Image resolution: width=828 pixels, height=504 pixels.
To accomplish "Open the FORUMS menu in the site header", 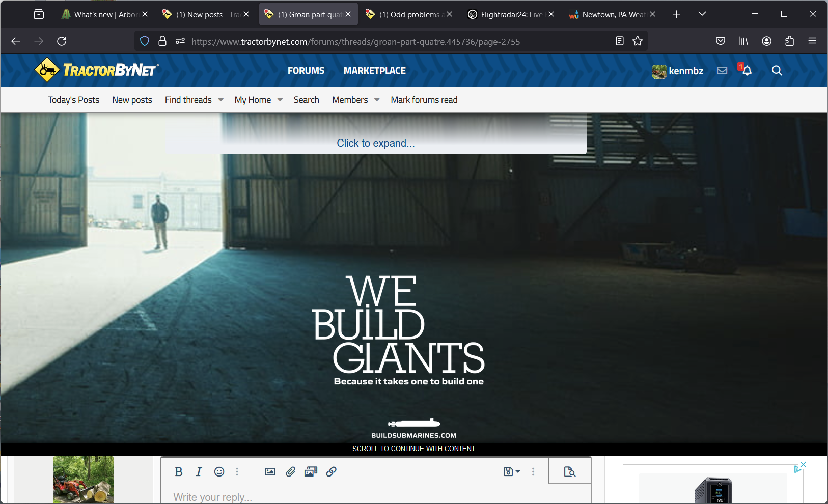I will [x=306, y=71].
